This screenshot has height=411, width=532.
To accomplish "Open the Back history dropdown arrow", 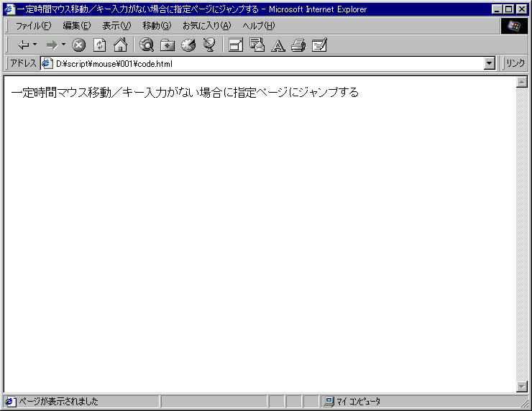I will tap(35, 45).
